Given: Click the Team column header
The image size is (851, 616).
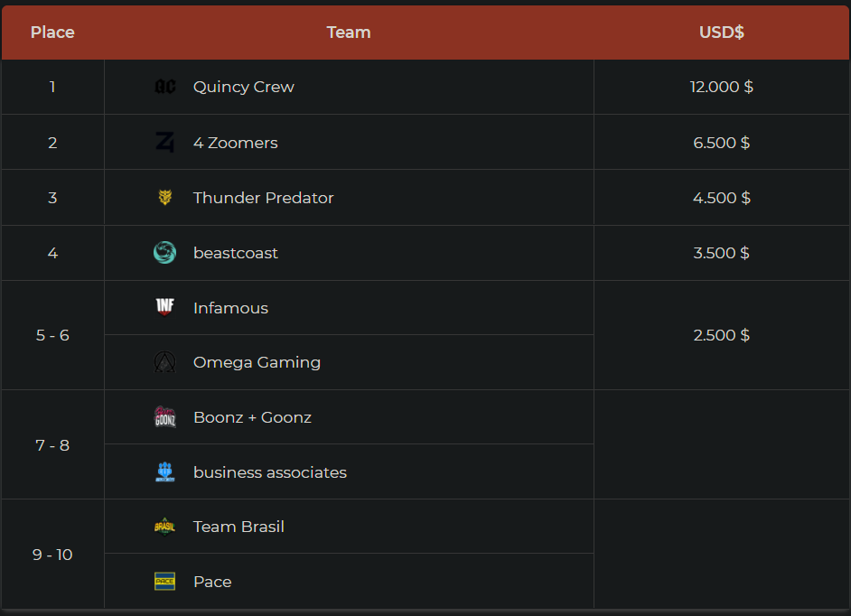Looking at the screenshot, I should click(x=349, y=33).
